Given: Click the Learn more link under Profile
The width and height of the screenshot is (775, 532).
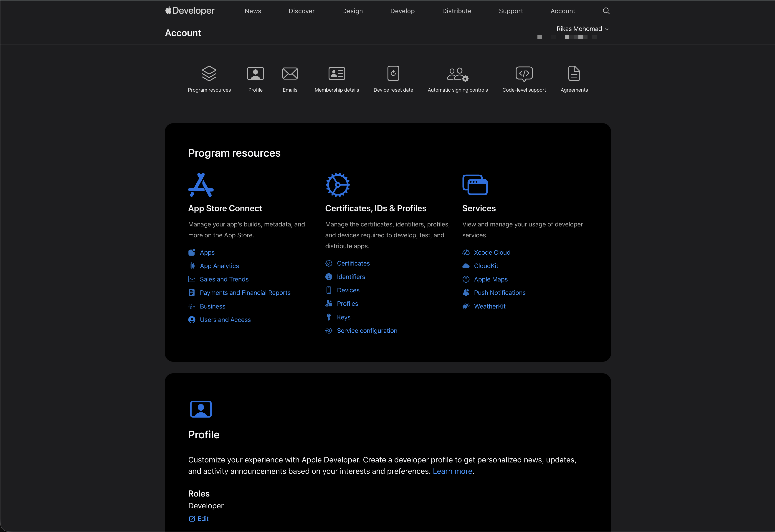Looking at the screenshot, I should click(x=452, y=471).
